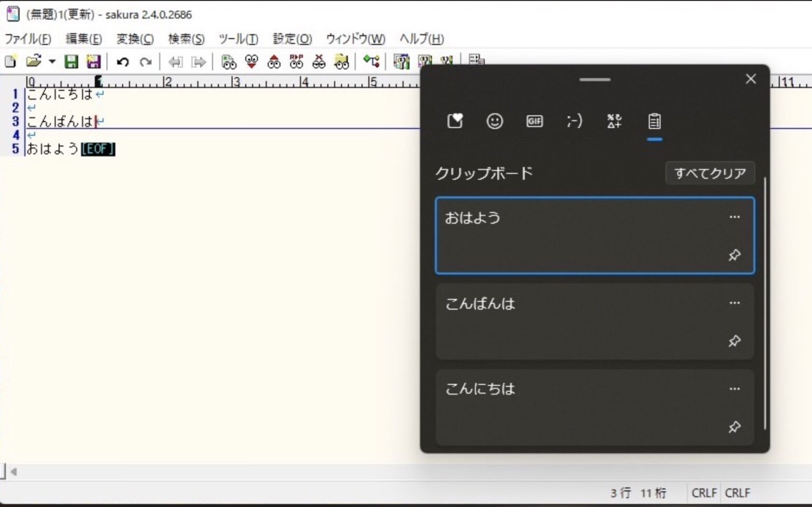
Task: Click the first CRLF status bar entry
Action: 704,493
